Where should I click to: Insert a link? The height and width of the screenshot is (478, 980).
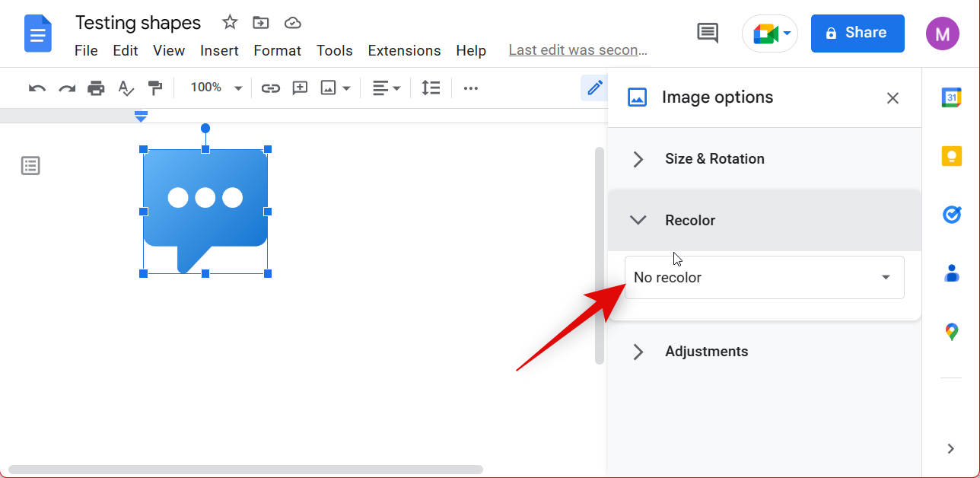(x=271, y=88)
